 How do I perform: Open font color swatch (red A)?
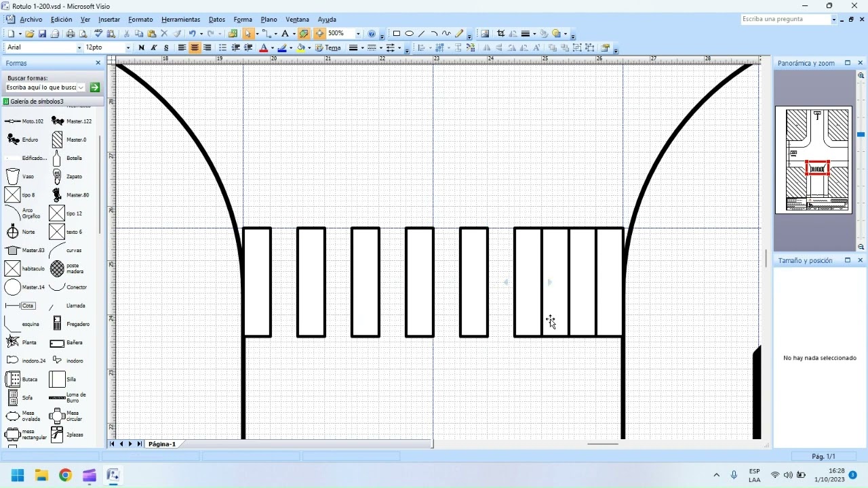tap(264, 47)
